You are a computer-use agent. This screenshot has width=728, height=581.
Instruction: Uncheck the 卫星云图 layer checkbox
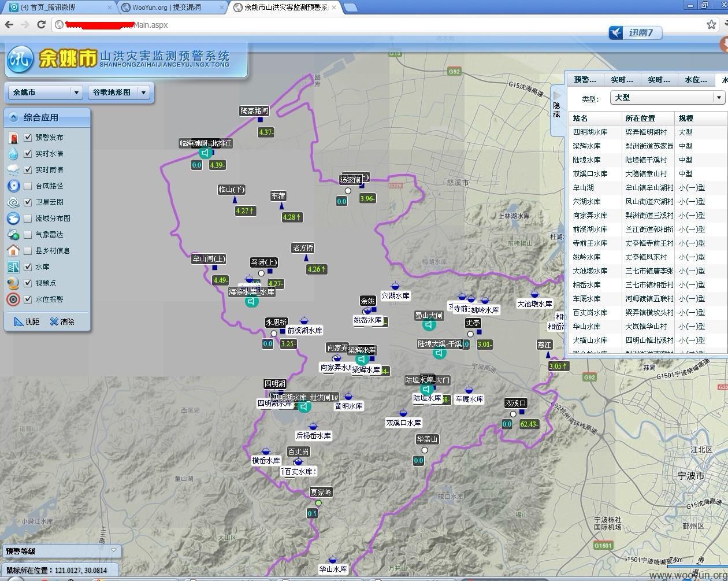click(x=27, y=202)
